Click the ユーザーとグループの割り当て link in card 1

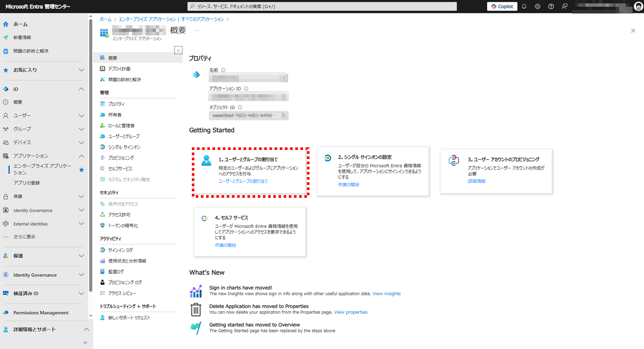tap(243, 181)
